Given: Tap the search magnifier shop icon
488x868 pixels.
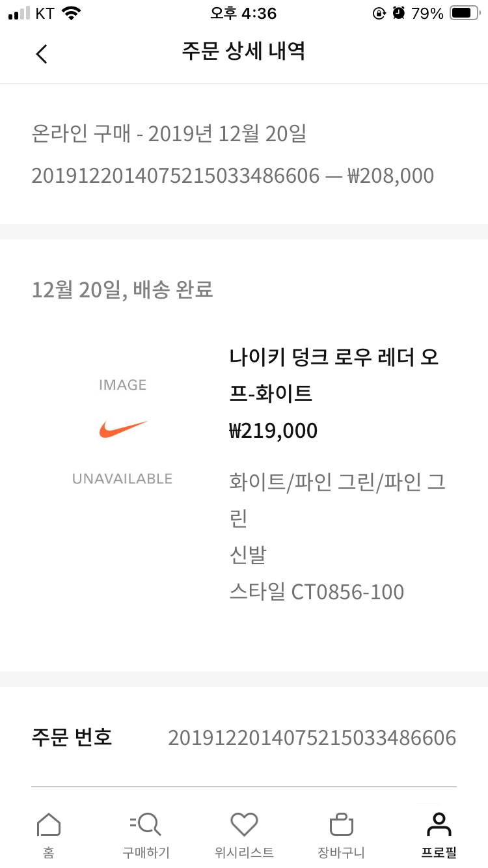Looking at the screenshot, I should click(x=146, y=824).
